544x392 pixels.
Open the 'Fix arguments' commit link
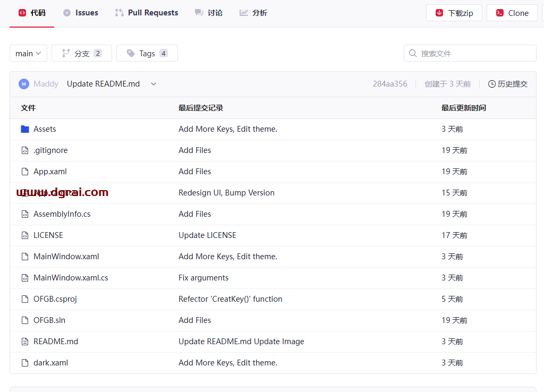click(x=203, y=277)
